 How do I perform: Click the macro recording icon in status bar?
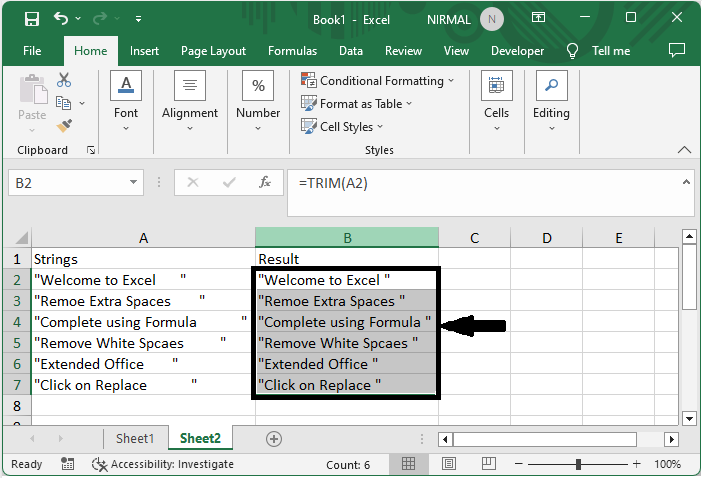67,464
